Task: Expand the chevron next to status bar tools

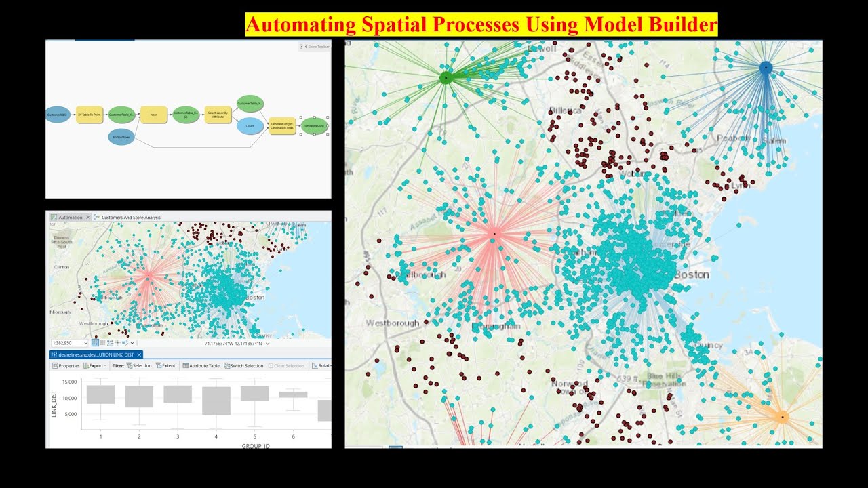Action: tap(132, 344)
